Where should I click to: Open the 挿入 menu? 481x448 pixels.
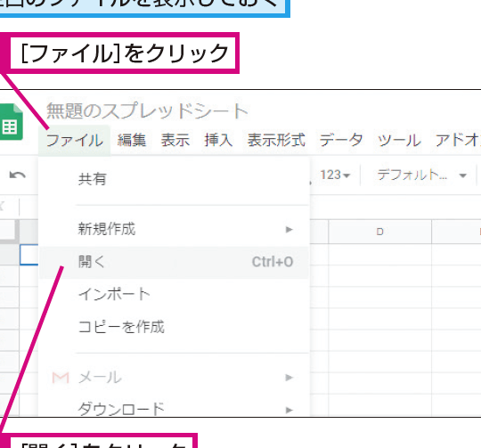click(x=218, y=141)
